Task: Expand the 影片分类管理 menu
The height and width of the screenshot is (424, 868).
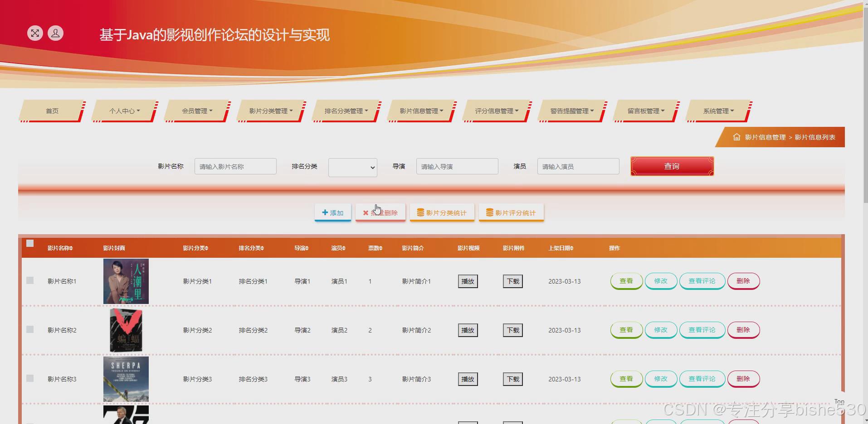Action: [x=271, y=111]
